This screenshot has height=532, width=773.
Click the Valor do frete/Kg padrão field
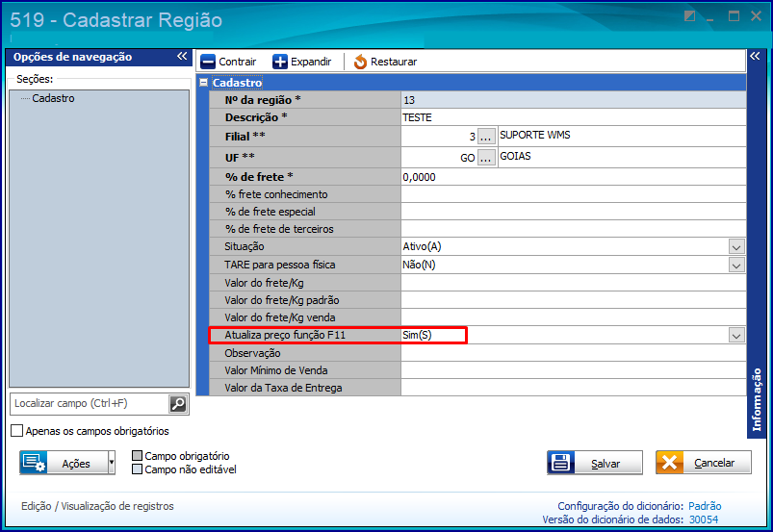573,300
